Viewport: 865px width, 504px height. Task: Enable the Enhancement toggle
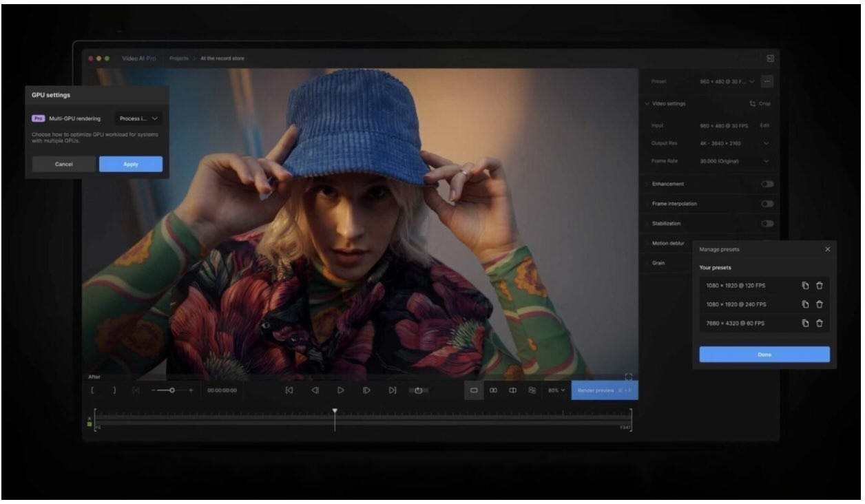click(767, 184)
